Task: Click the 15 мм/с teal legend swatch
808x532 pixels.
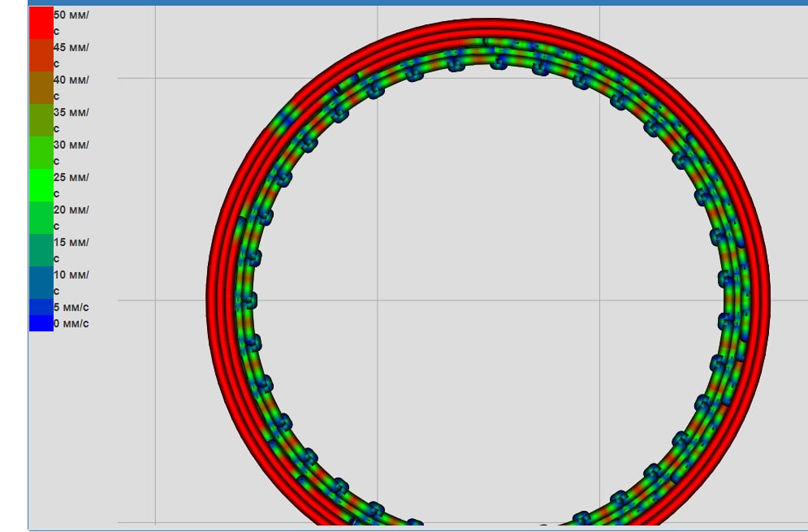Action: [41, 250]
